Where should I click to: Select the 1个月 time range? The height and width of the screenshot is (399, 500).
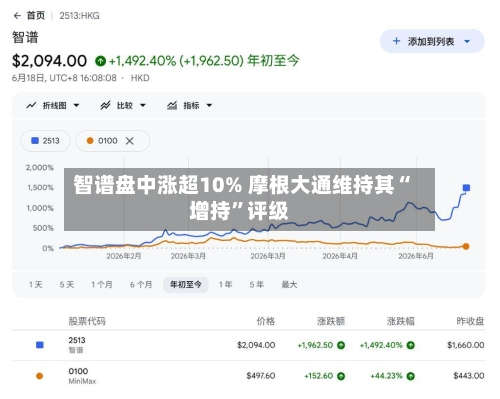point(102,285)
